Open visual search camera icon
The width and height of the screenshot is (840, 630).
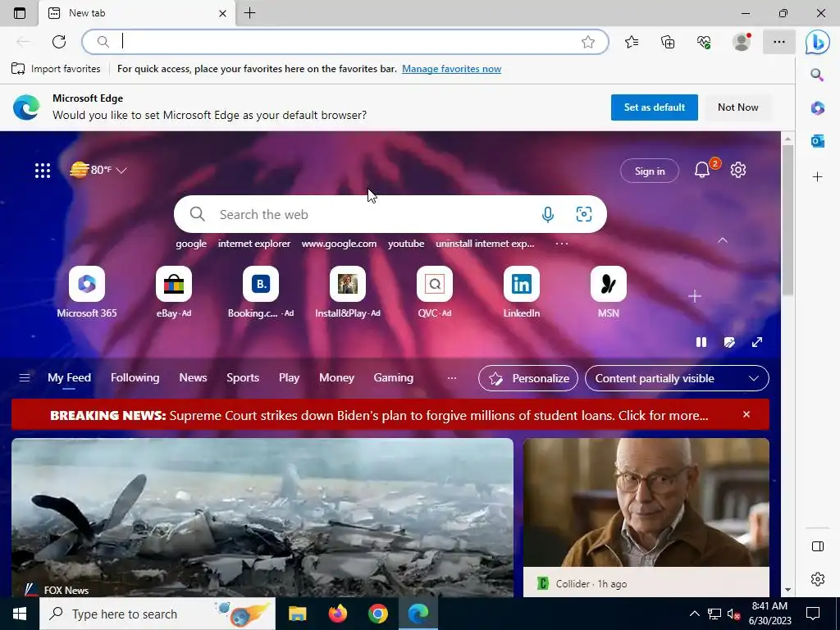(x=583, y=214)
